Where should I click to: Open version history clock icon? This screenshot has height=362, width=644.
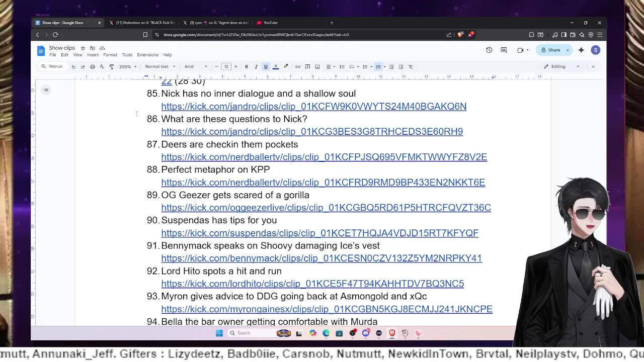(489, 50)
